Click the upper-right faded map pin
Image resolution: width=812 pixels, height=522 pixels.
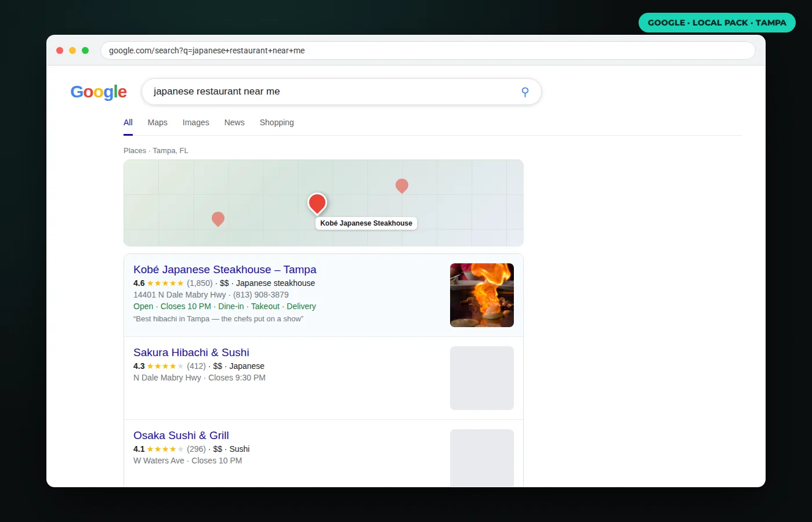pos(402,186)
